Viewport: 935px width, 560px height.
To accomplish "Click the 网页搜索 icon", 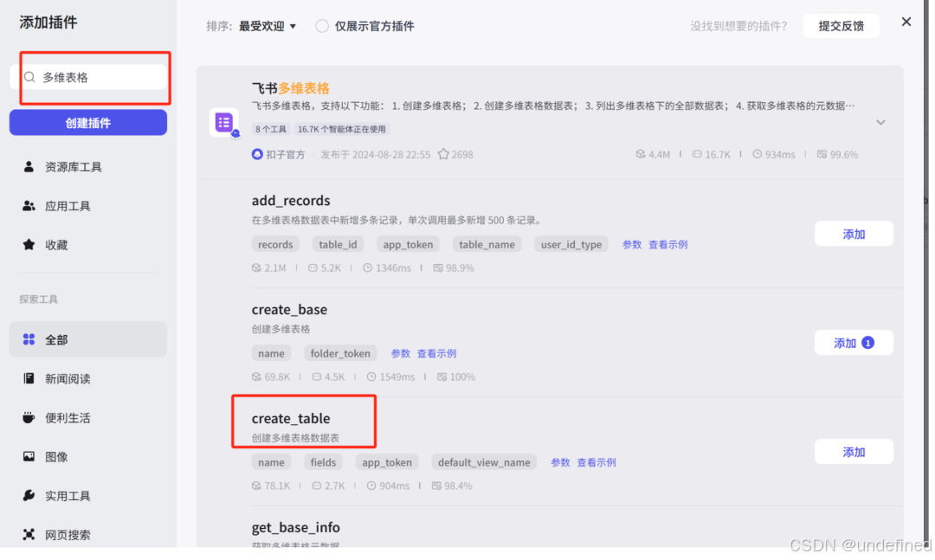I will point(29,534).
